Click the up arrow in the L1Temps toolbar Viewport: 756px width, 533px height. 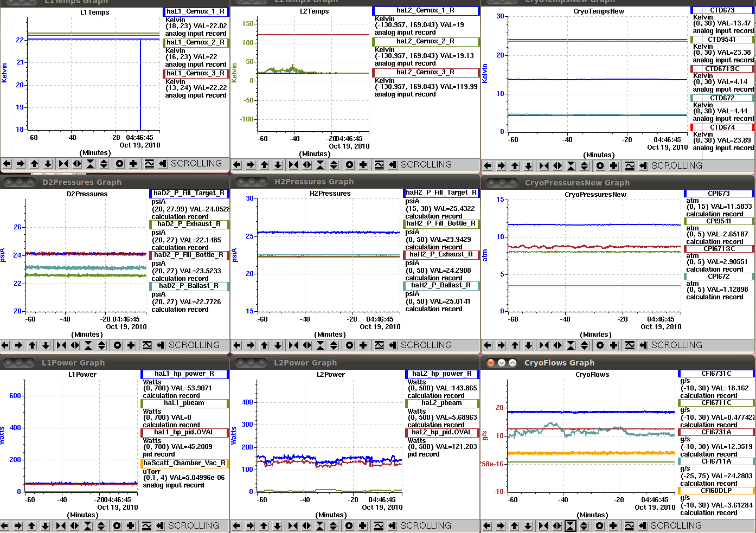point(35,164)
